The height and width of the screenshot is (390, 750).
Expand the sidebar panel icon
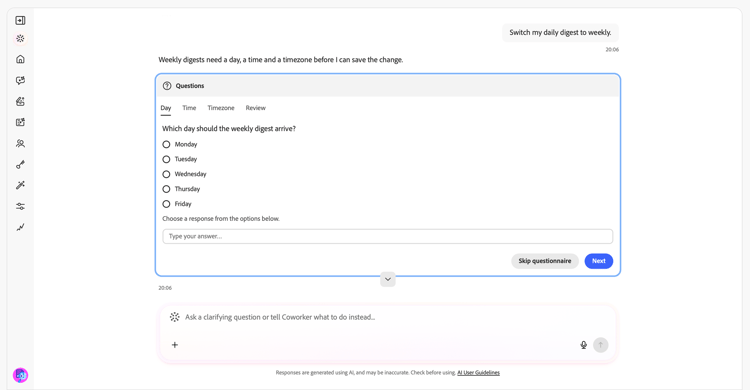pos(20,20)
